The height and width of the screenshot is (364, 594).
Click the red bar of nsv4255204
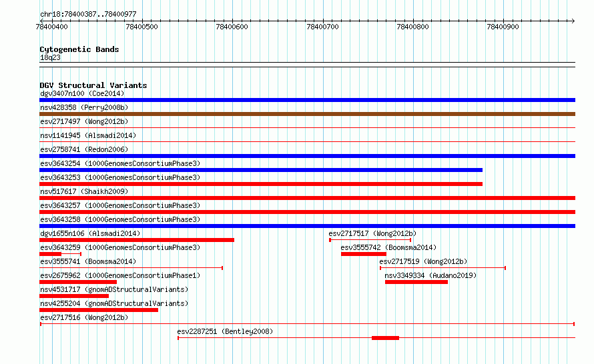[99, 310]
